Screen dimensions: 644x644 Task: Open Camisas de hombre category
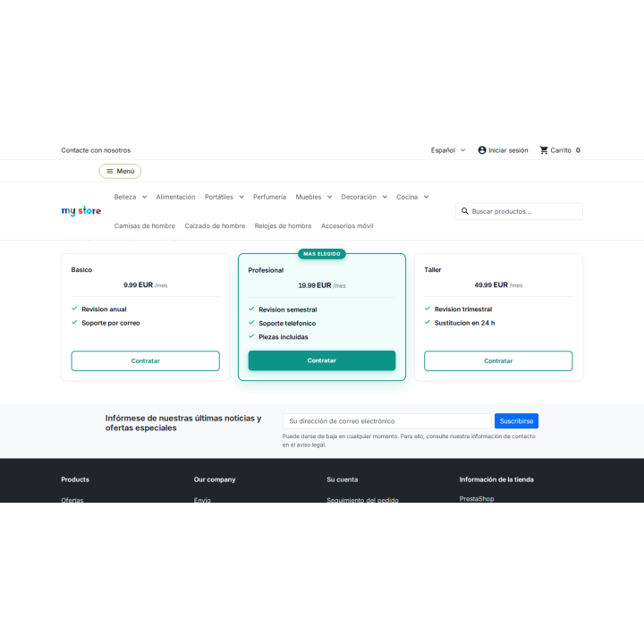click(x=145, y=226)
